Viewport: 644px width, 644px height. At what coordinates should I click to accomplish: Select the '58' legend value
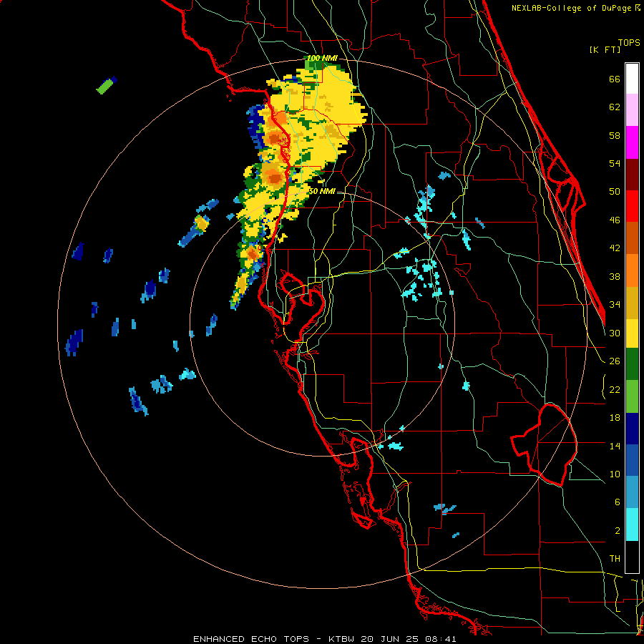(615, 135)
